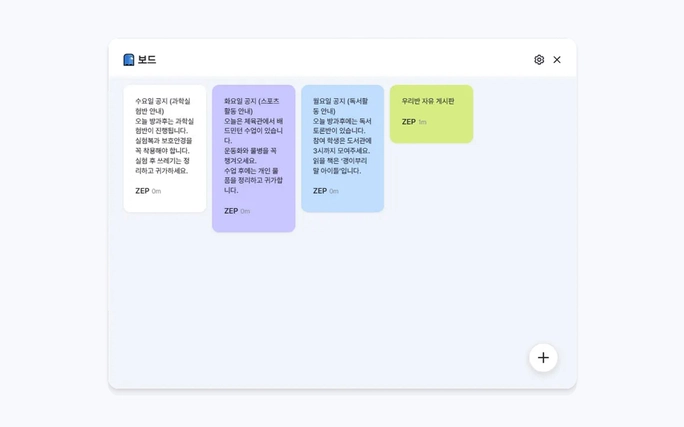Screen dimensions: 684x427
Task: Select the 실험복과 보호안경 text line
Action: (164, 141)
